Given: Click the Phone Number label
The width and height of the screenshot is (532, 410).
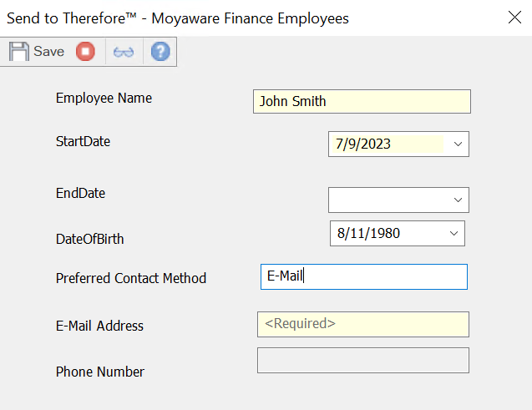Looking at the screenshot, I should (100, 372).
